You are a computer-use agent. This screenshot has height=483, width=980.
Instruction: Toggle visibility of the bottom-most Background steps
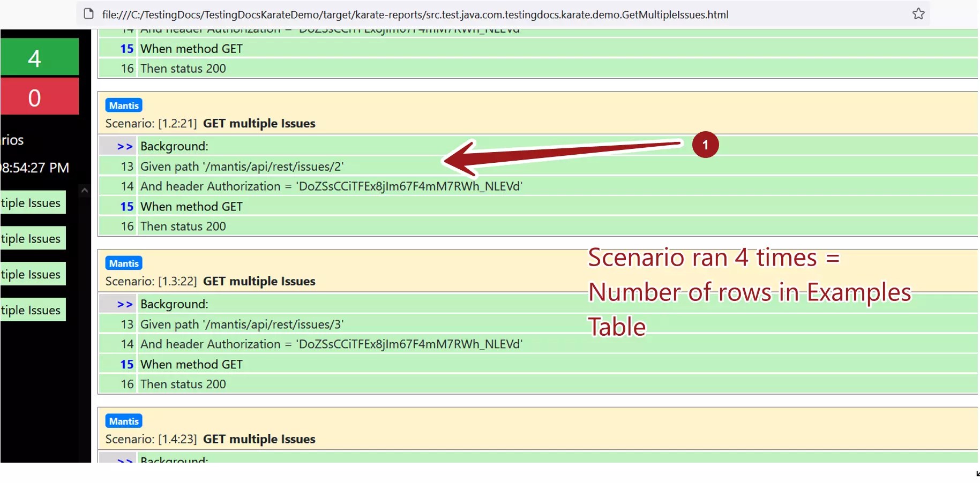click(x=125, y=460)
